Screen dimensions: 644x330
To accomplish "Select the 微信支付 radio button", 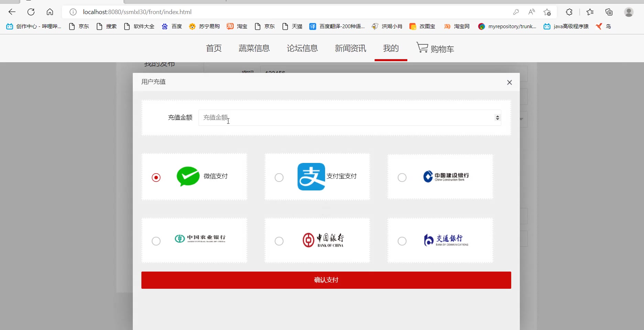I will point(156,177).
